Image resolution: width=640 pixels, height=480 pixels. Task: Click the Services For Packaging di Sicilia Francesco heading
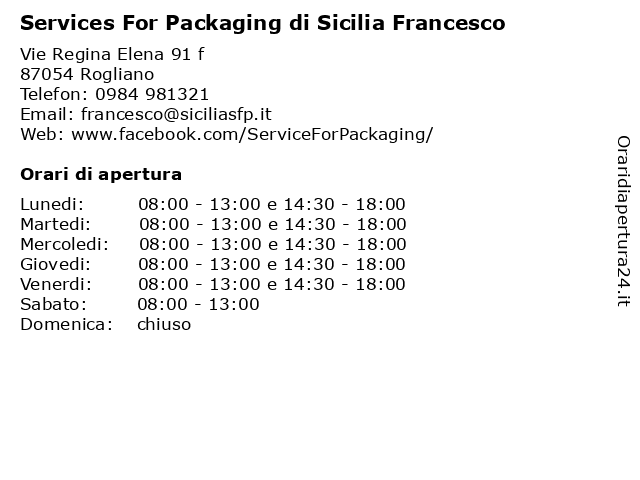point(263,23)
